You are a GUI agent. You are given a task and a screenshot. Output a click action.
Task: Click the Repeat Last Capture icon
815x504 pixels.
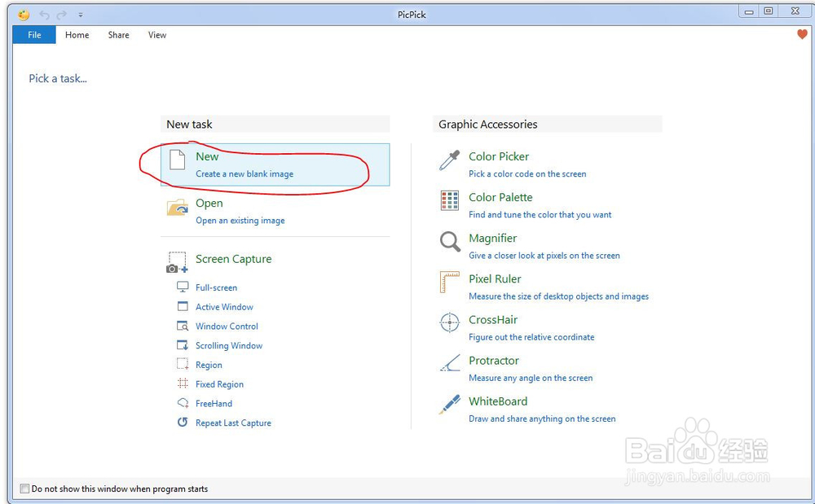click(x=183, y=422)
